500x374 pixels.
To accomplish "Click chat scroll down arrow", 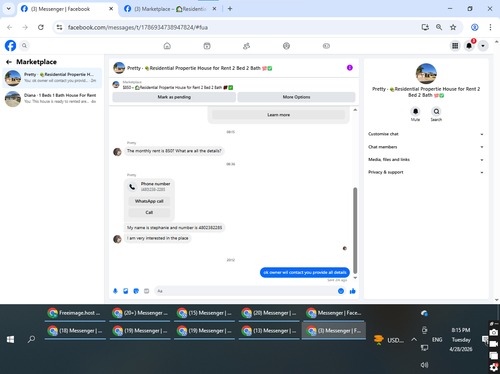I will (x=355, y=278).
